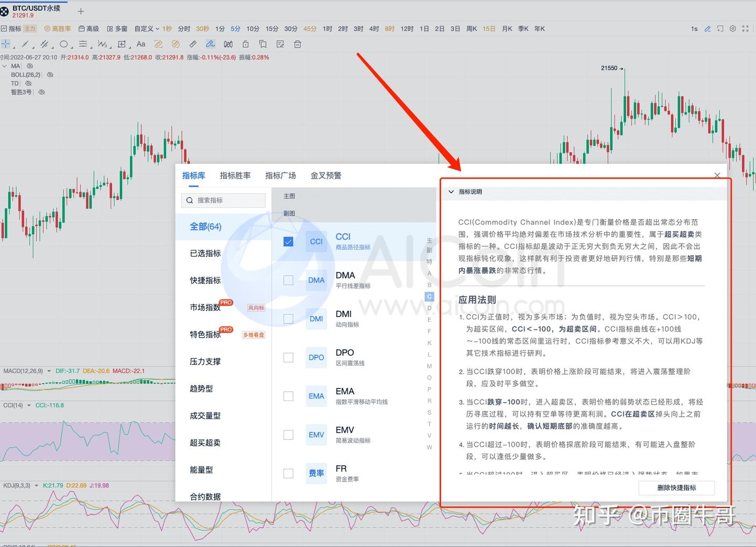Select the 趋势型 category
This screenshot has height=547, width=756.
point(202,388)
